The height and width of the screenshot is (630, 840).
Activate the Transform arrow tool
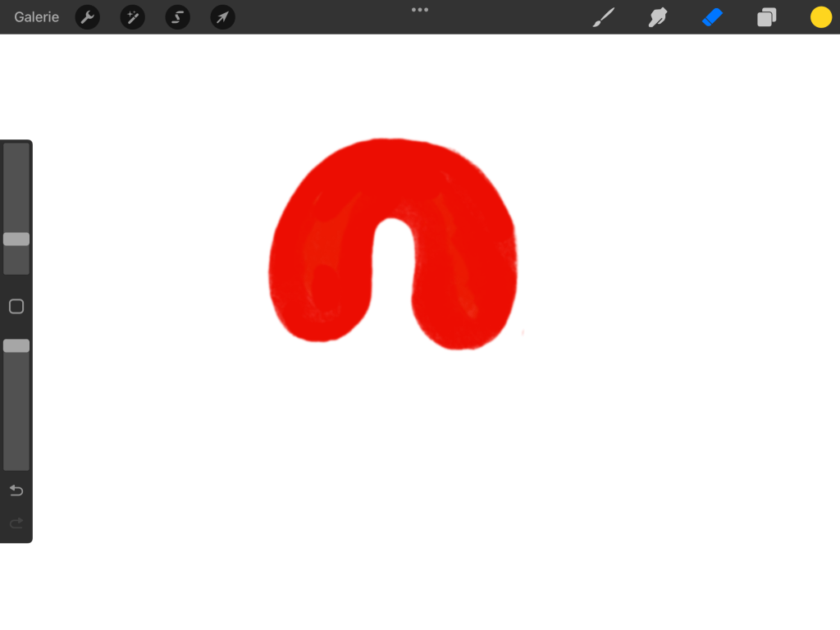pos(223,17)
